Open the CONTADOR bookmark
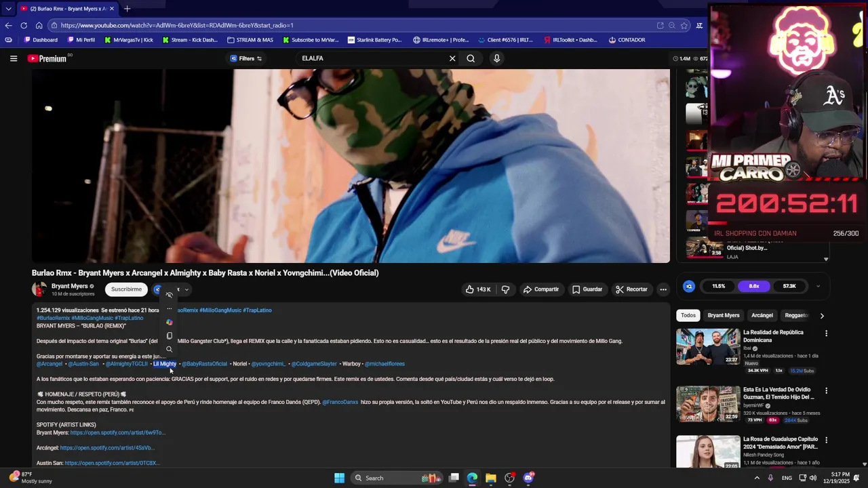 (627, 40)
